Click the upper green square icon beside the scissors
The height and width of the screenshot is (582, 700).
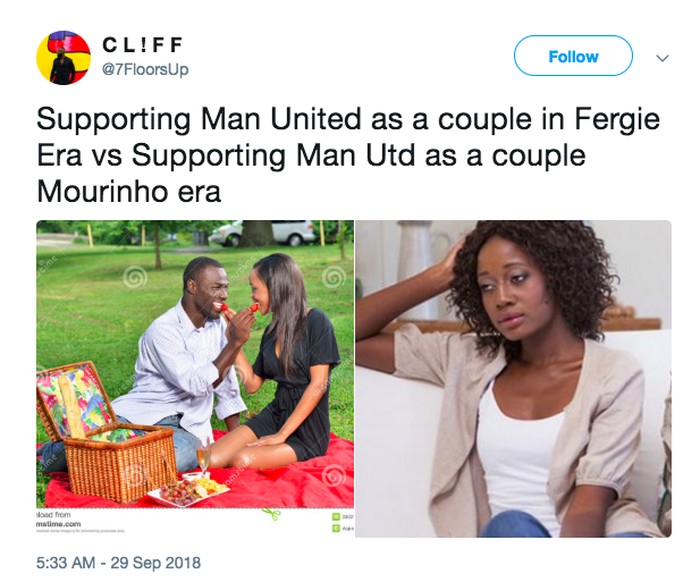[335, 517]
